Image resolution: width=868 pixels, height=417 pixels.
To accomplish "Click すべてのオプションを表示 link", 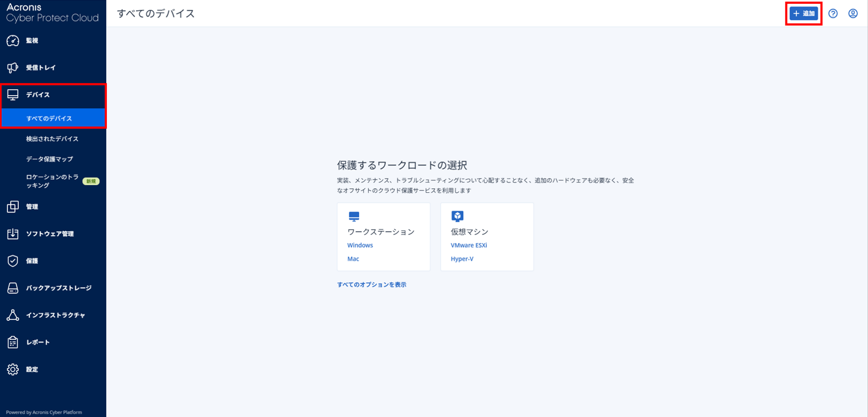I will [x=371, y=285].
